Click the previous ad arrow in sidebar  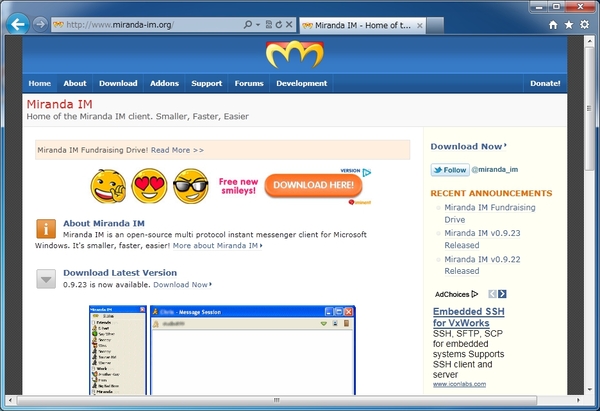pos(492,294)
